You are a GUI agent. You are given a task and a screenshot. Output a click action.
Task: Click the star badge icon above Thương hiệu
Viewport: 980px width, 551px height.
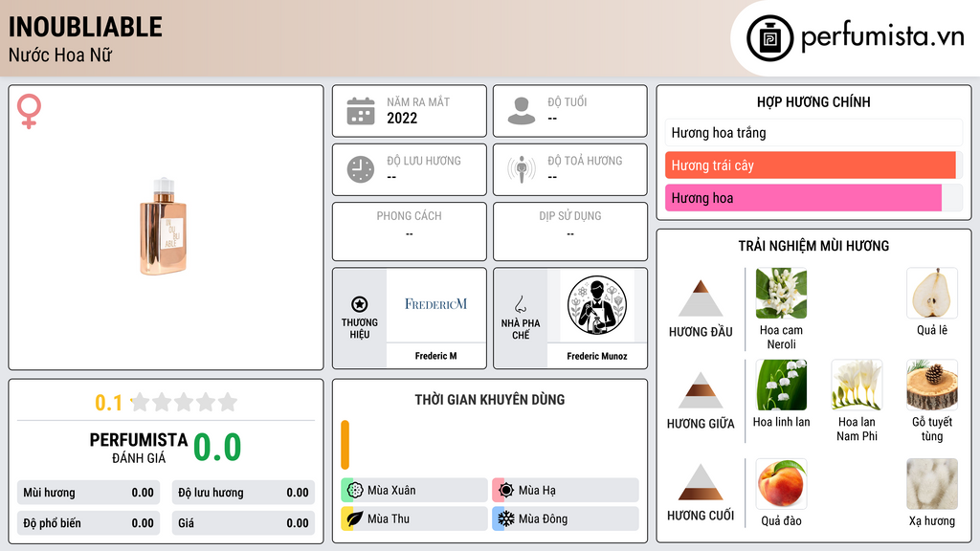360,304
